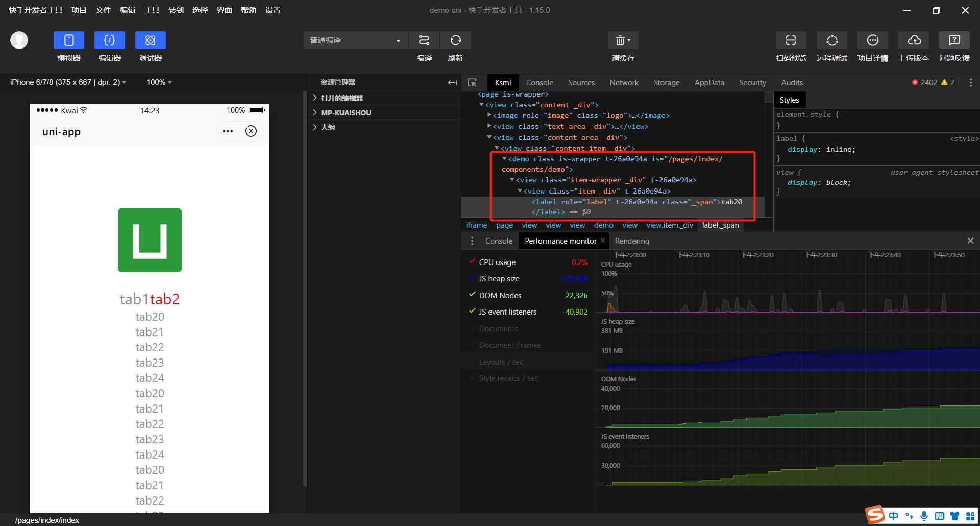Start remote debug (远程调试) icon
Viewport: 980px width, 526px height.
(x=832, y=40)
